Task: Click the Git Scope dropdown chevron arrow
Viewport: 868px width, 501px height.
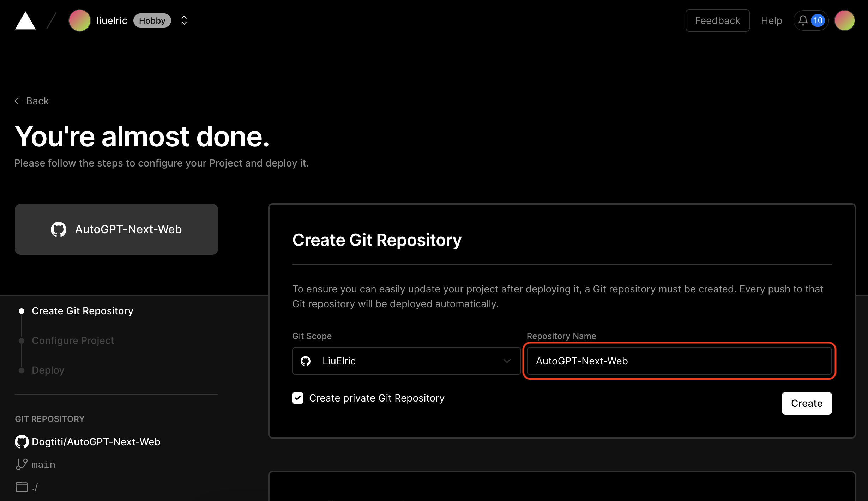Action: [507, 361]
